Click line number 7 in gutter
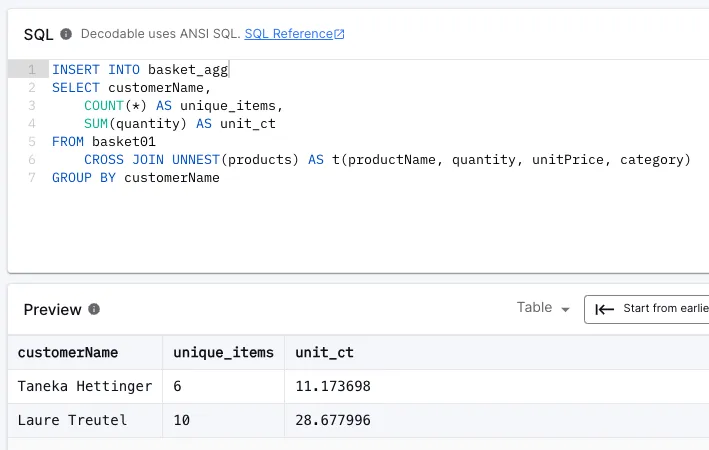 tap(32, 178)
